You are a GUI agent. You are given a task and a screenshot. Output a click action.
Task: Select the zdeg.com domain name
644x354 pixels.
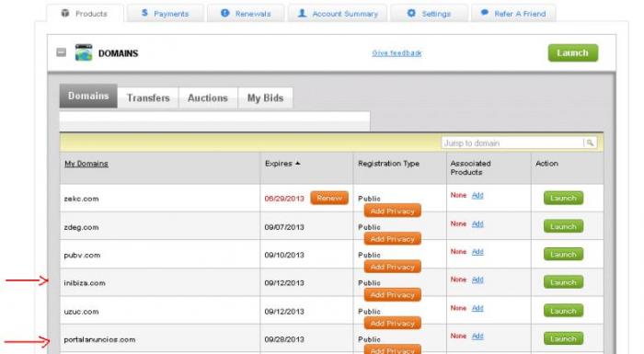coord(81,227)
